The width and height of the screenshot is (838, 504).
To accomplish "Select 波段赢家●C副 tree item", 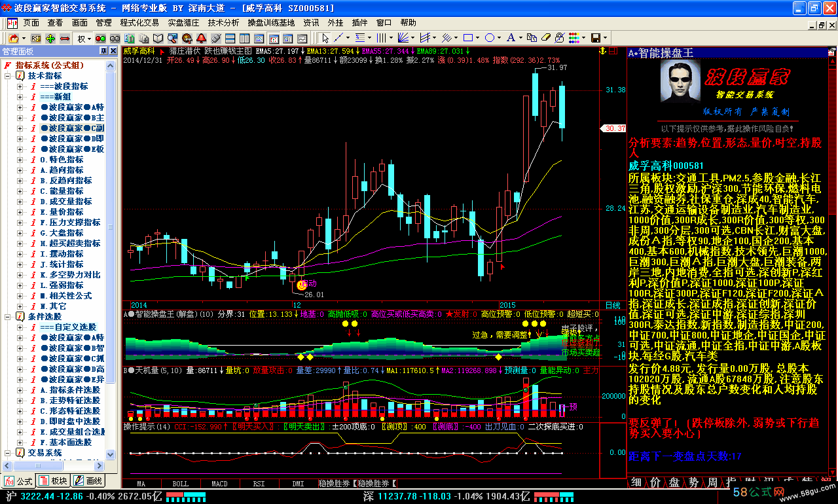I will pyautogui.click(x=72, y=128).
